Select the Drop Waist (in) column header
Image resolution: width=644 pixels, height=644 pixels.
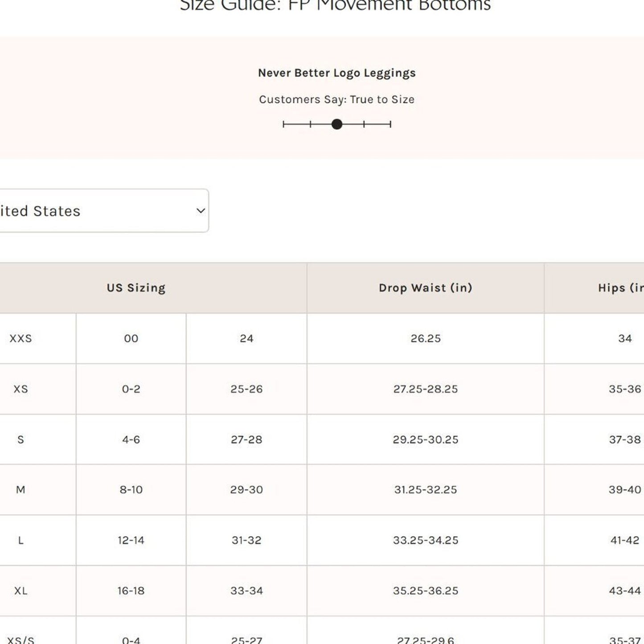(x=425, y=288)
